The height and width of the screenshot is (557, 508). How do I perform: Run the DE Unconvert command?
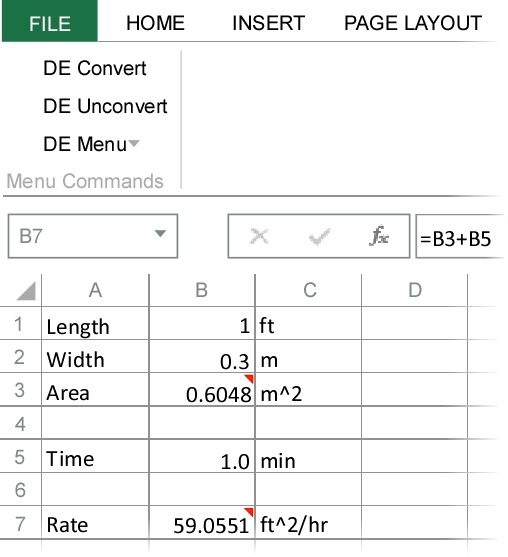point(105,106)
